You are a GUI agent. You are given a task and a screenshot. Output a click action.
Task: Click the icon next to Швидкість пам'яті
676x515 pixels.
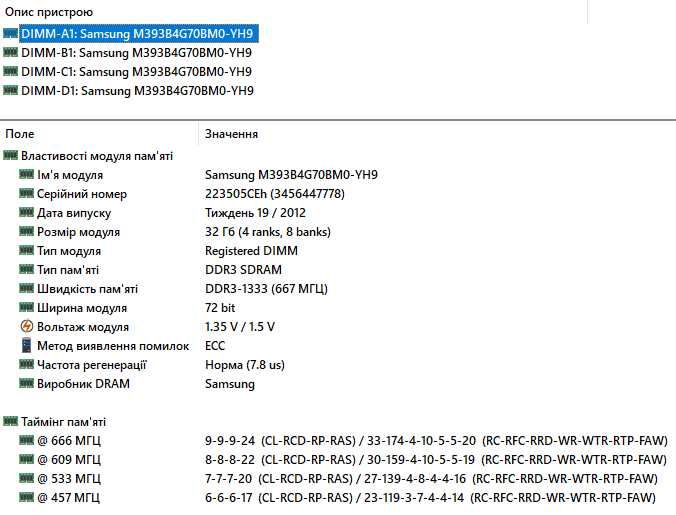(x=26, y=288)
